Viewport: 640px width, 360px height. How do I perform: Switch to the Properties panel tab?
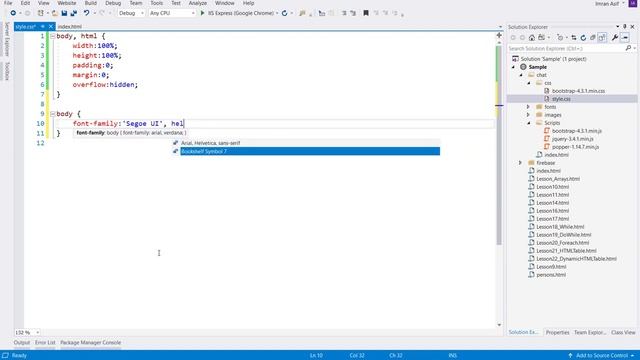pos(558,333)
